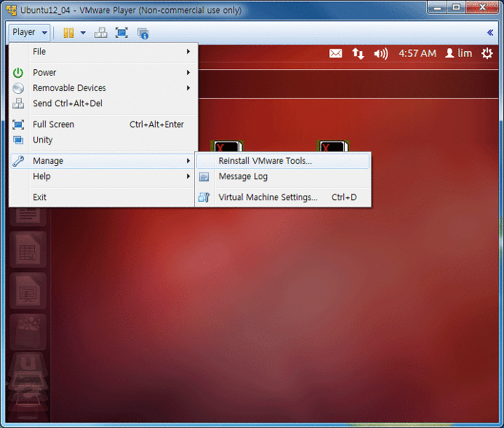Open the lim user menu
The width and height of the screenshot is (504, 428).
click(x=458, y=53)
